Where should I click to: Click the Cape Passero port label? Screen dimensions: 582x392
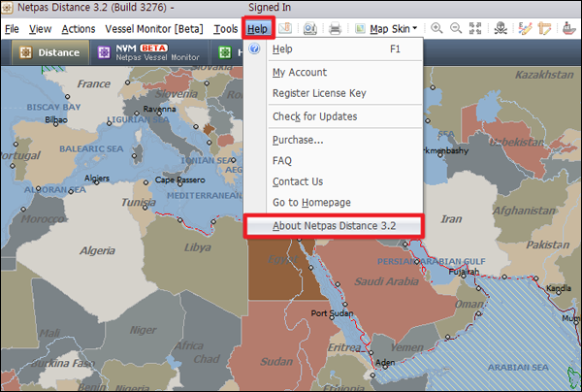click(x=179, y=180)
